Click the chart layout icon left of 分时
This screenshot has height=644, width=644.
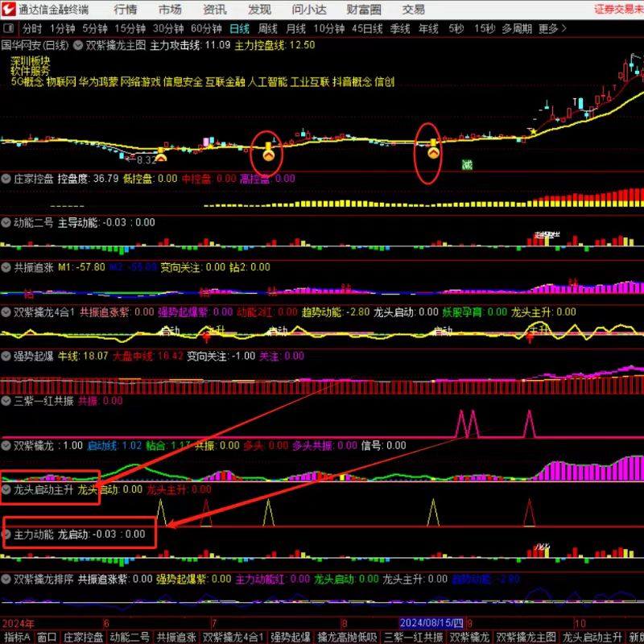click(x=8, y=27)
